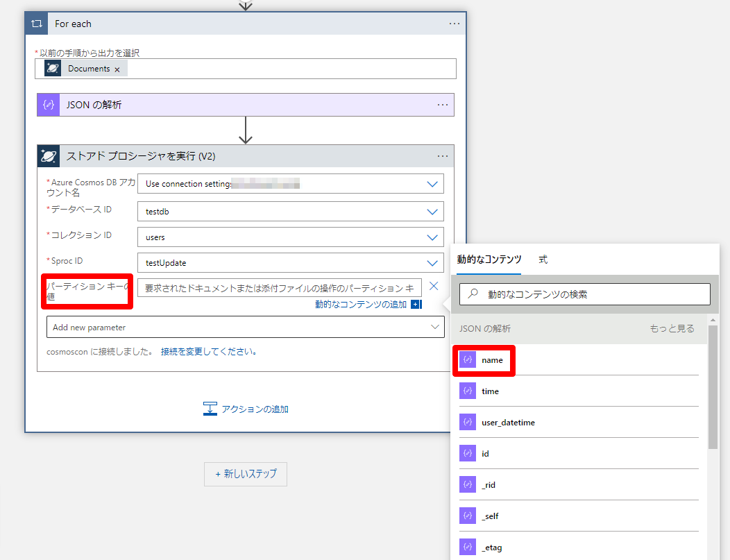The image size is (730, 560).
Task: Expand the データベース ID dropdown
Action: coord(432,212)
